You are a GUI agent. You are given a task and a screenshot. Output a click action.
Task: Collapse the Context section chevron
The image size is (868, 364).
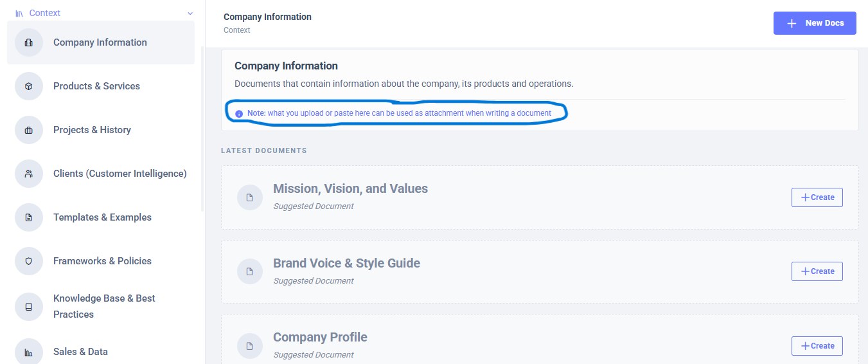pyautogui.click(x=190, y=14)
